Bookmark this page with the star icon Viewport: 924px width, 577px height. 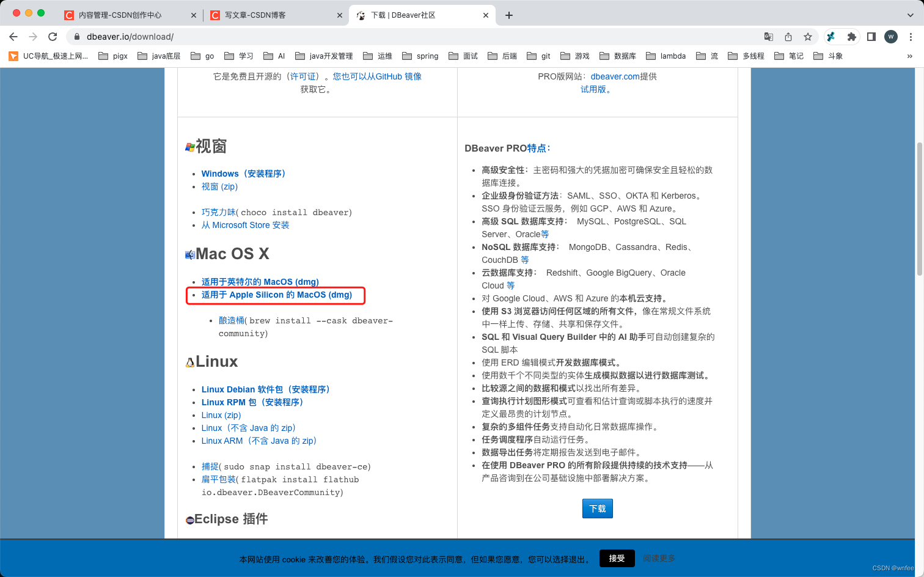click(808, 37)
